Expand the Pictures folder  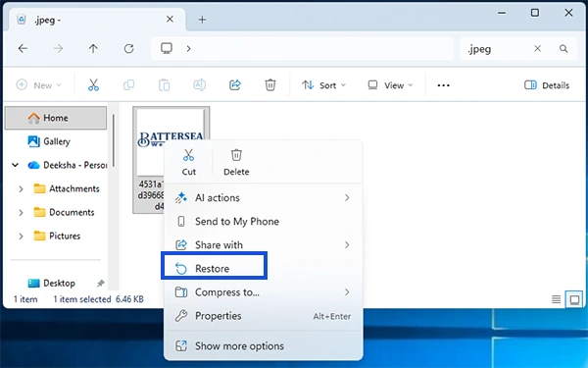pos(21,237)
